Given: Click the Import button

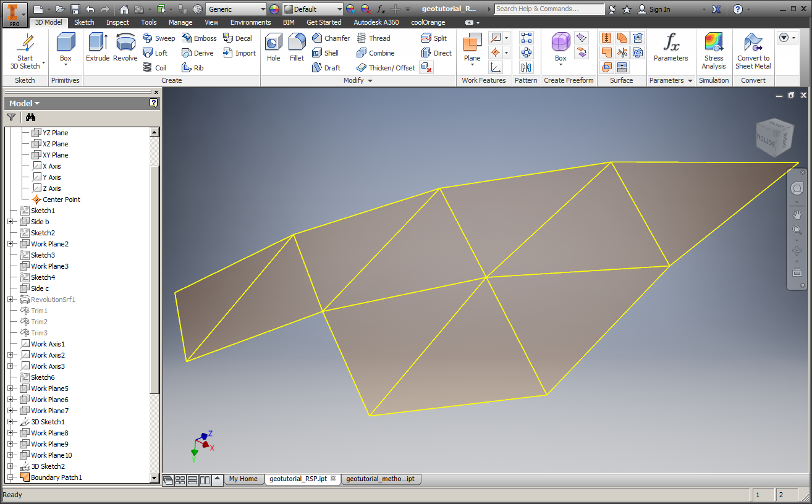Looking at the screenshot, I should pyautogui.click(x=239, y=53).
